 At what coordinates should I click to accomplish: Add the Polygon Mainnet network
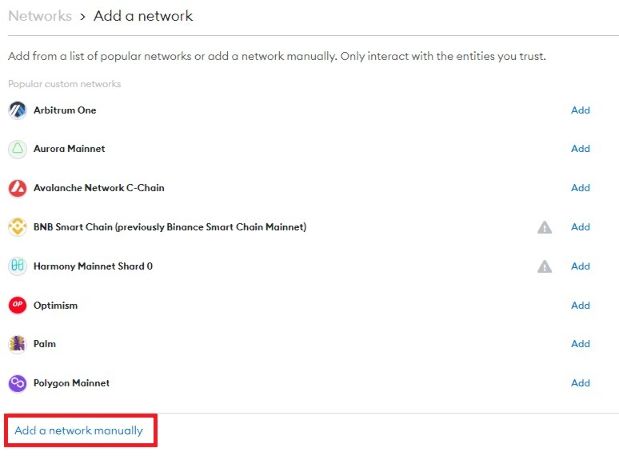[580, 383]
